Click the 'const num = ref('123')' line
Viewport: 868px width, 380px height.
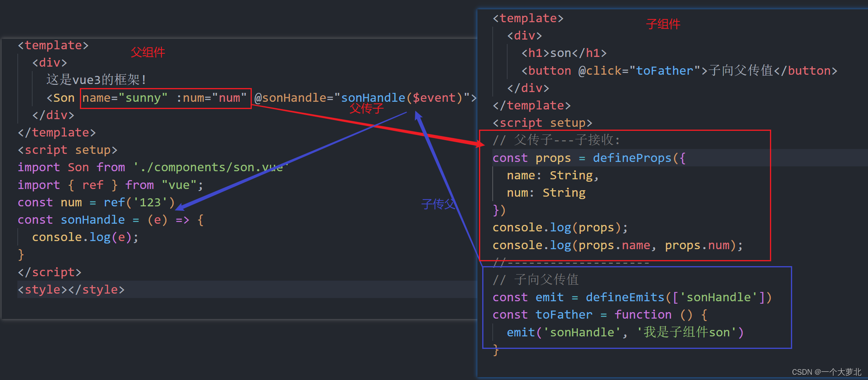96,203
